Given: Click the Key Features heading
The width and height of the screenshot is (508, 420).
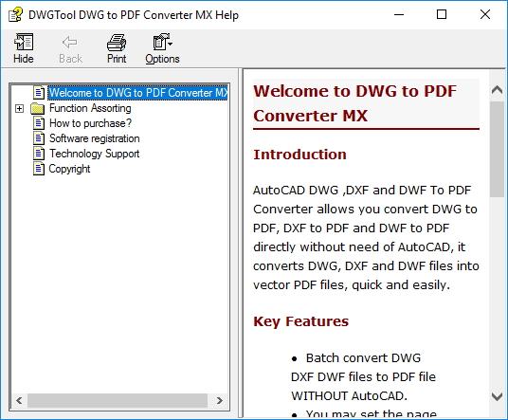Looking at the screenshot, I should click(x=301, y=321).
